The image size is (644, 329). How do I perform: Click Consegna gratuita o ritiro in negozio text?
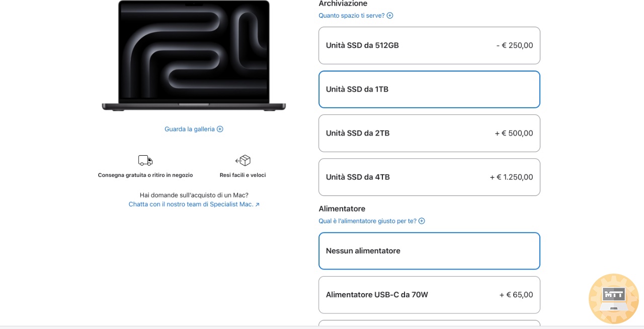point(145,175)
